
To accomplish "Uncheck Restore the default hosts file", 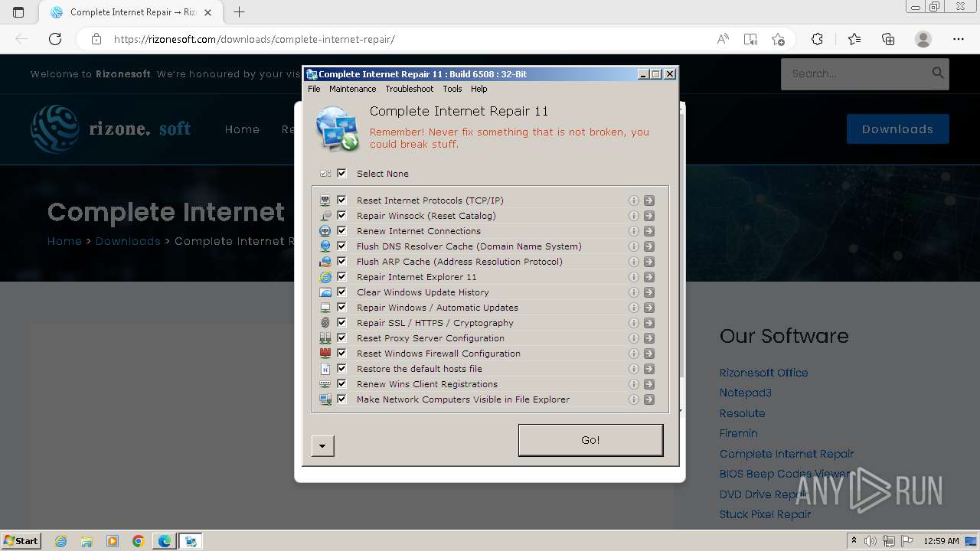I will click(341, 369).
